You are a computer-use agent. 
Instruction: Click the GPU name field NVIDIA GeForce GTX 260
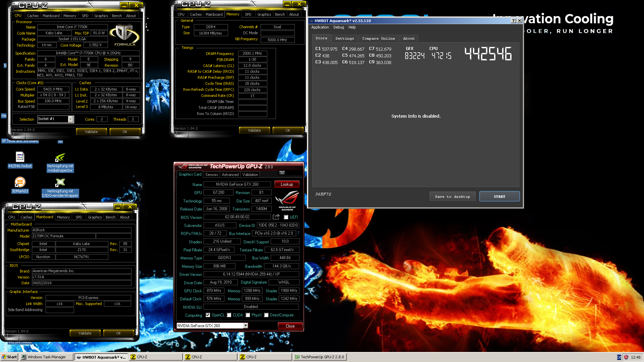[x=237, y=184]
